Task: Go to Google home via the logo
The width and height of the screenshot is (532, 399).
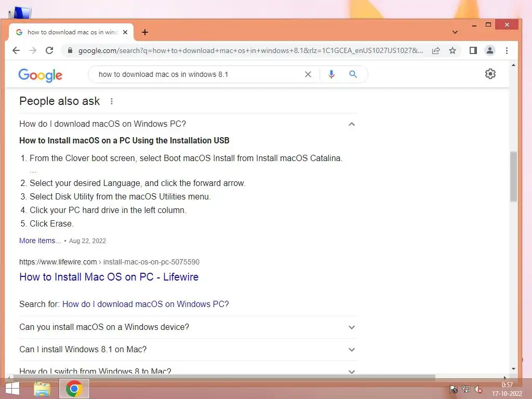Action: pos(41,75)
